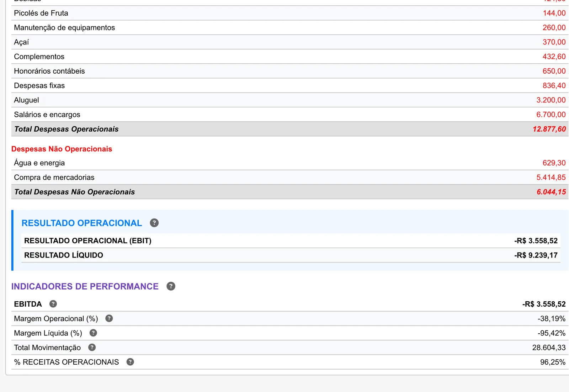Screen dimensions: 569x392
Task: Click RESULTADO OPERACIONAL (EBIT) row label
Action: point(88,241)
